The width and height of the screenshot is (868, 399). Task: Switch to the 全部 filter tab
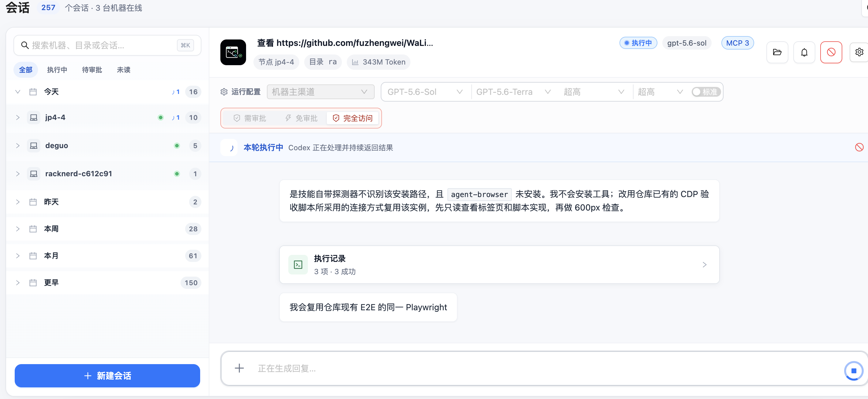tap(26, 70)
